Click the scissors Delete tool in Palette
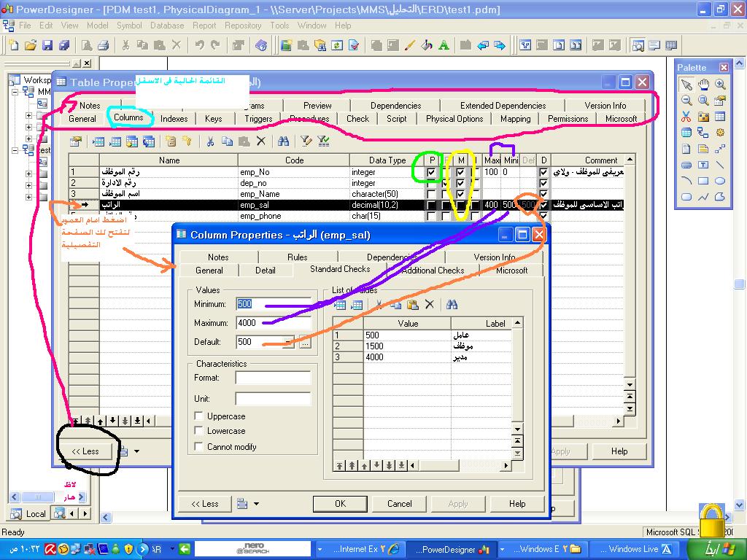The height and width of the screenshot is (560, 747). pyautogui.click(x=686, y=117)
